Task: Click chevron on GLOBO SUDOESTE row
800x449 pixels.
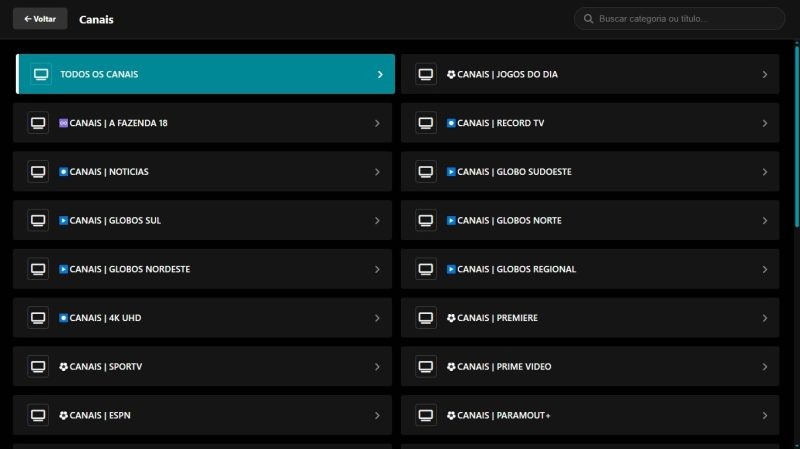Action: pyautogui.click(x=764, y=172)
